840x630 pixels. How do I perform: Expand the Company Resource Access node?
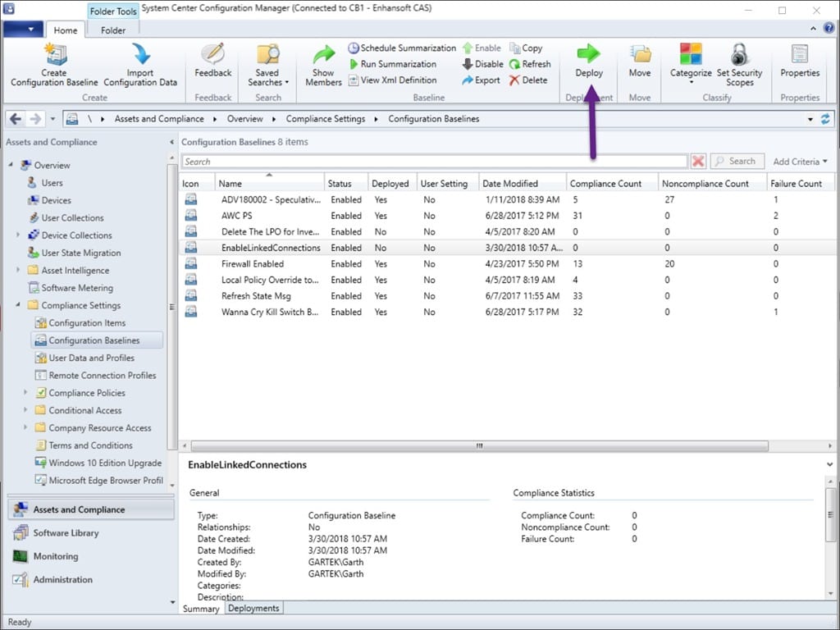point(25,427)
